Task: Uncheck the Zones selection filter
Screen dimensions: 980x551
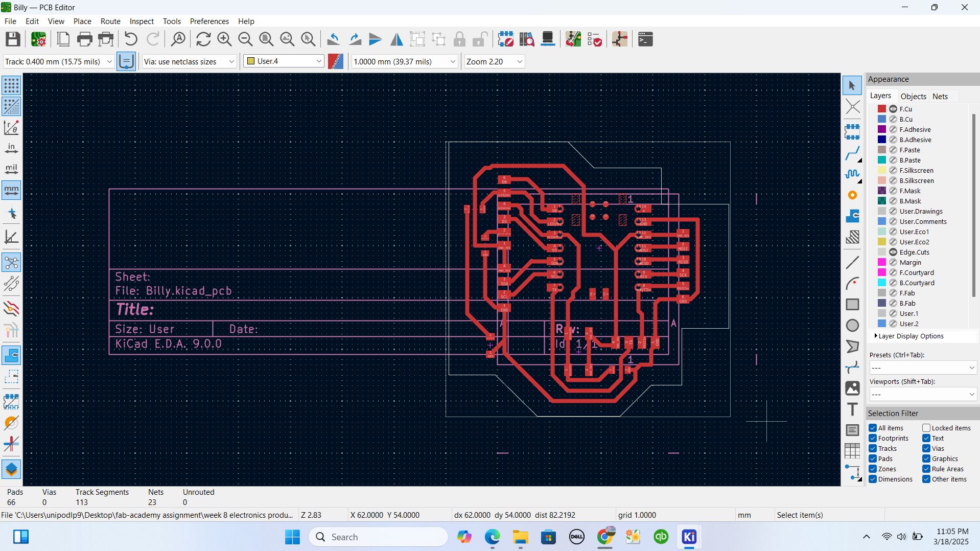Action: 873,469
